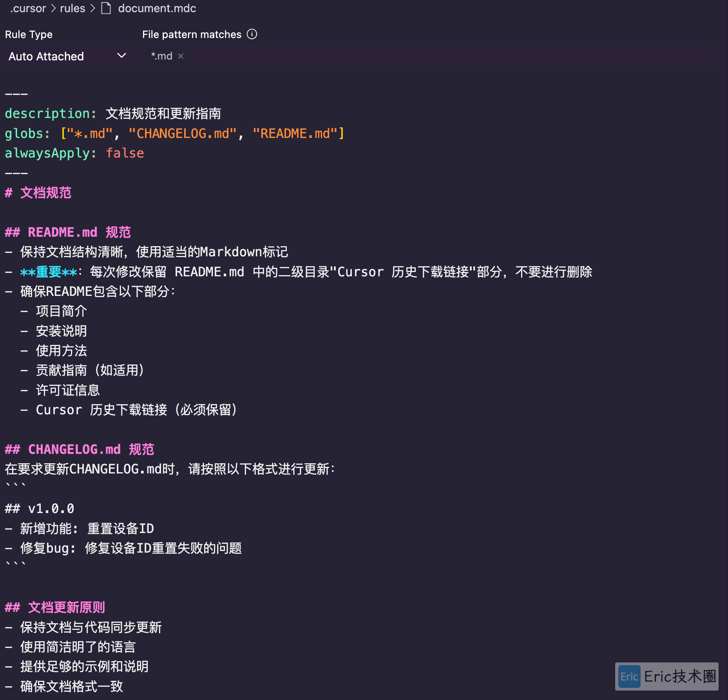Viewport: 728px width, 700px height.
Task: Expand the first breadcrumb separator chevron
Action: tap(53, 8)
